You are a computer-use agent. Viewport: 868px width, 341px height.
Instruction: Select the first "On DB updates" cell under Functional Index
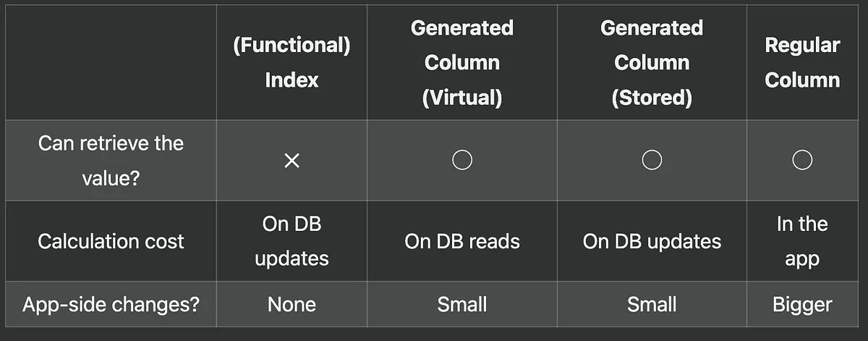(x=292, y=241)
